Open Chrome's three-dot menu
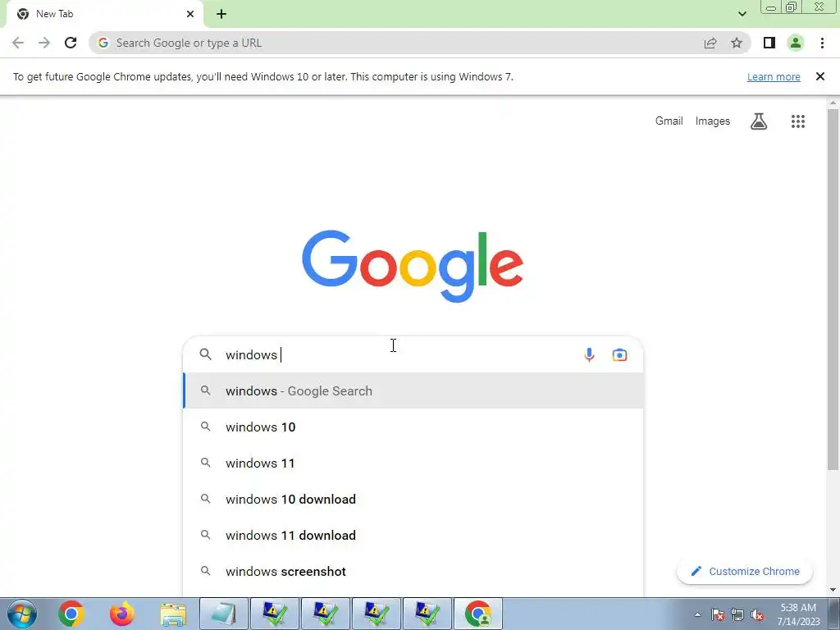The image size is (840, 630). tap(822, 43)
